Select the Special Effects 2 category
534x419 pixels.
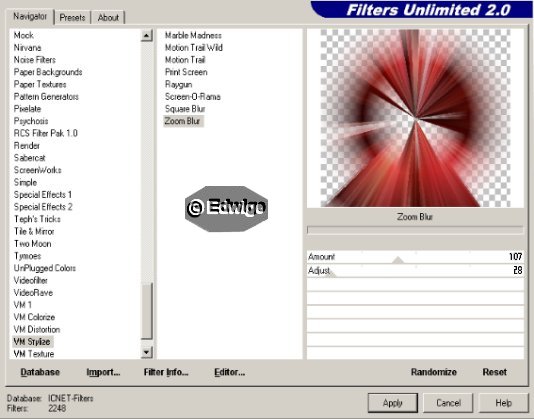click(x=43, y=207)
